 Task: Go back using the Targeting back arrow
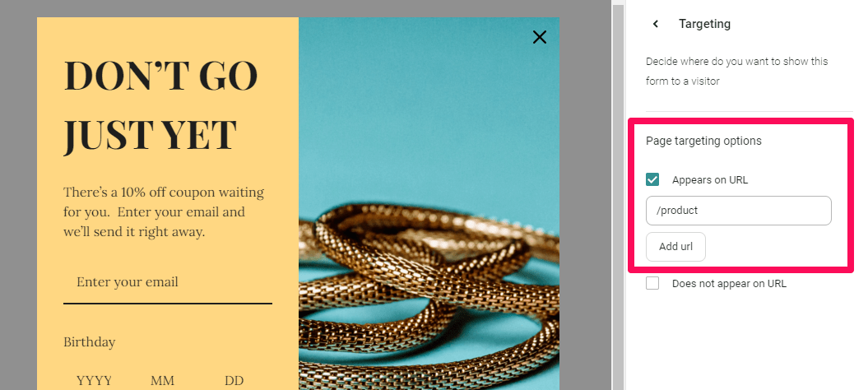pos(656,24)
